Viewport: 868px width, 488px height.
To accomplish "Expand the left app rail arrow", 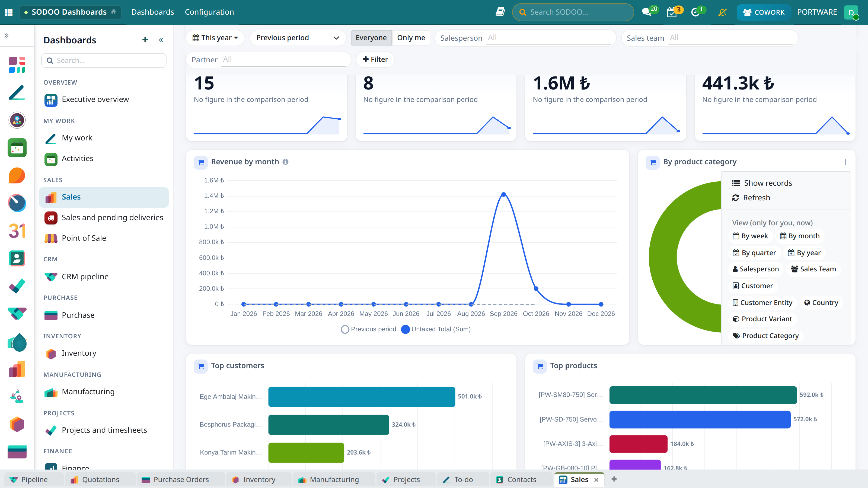I will point(7,35).
